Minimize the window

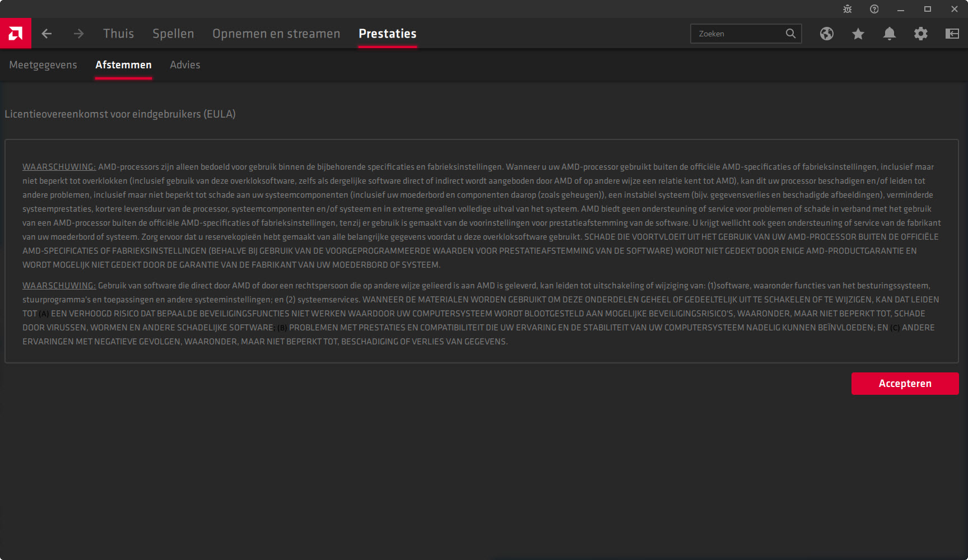901,9
